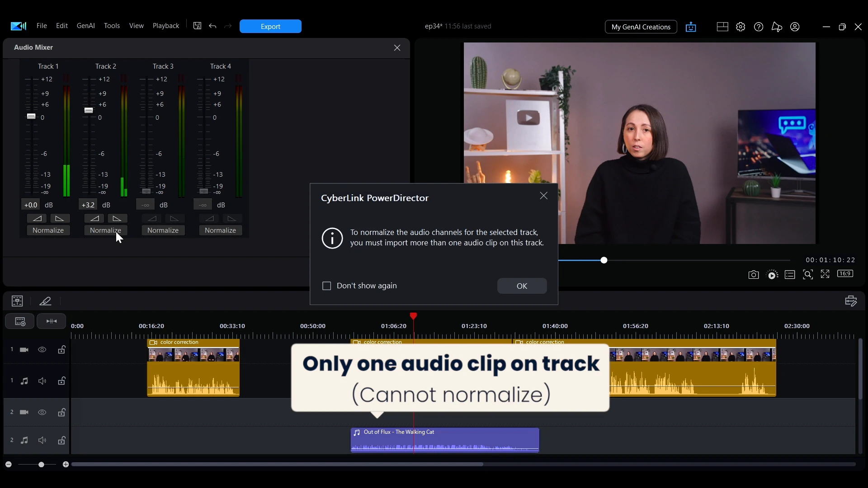Click Track 1 fade-out icon
This screenshot has height=488, width=868.
point(60,219)
